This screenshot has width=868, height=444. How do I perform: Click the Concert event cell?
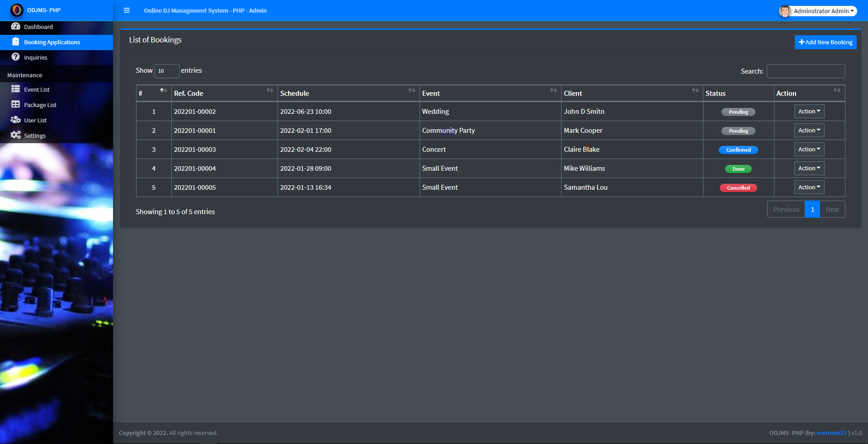pos(491,150)
